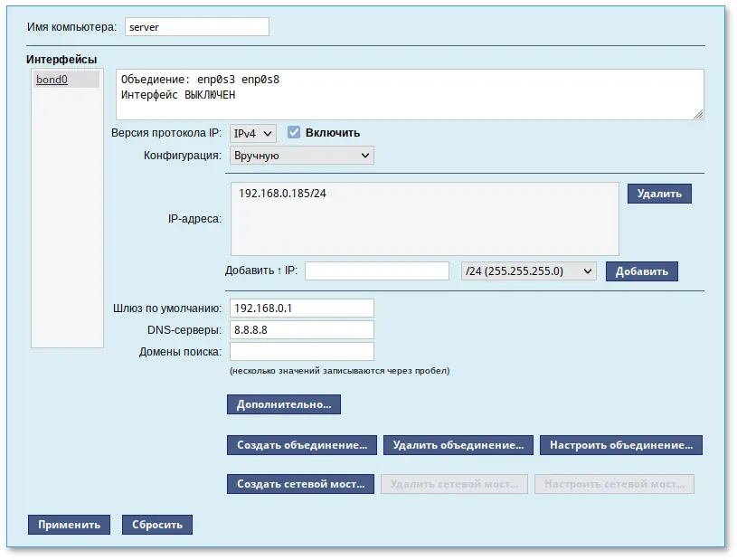Open 'Настроить объединение...' settings
Image resolution: width=737 pixels, height=560 pixels.
pyautogui.click(x=620, y=445)
